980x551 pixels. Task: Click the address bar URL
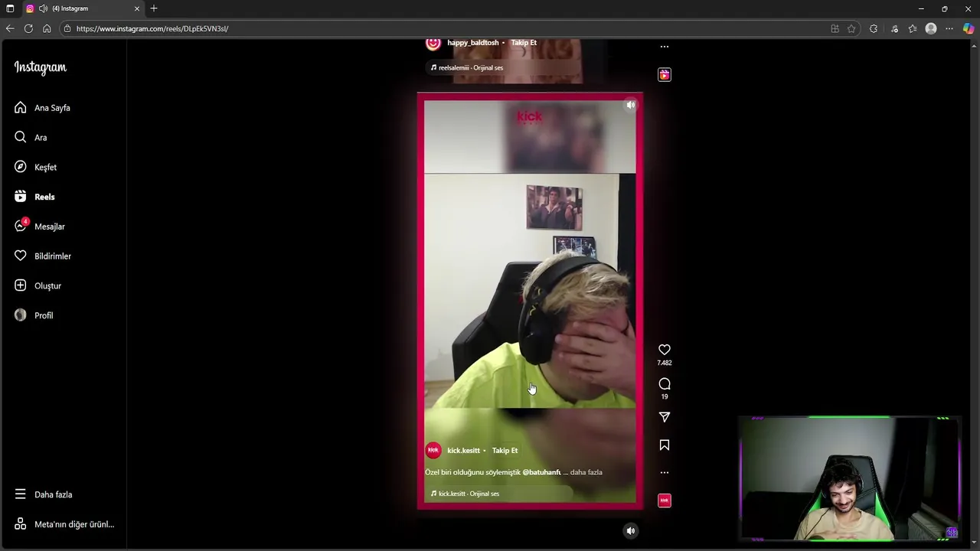click(x=152, y=28)
